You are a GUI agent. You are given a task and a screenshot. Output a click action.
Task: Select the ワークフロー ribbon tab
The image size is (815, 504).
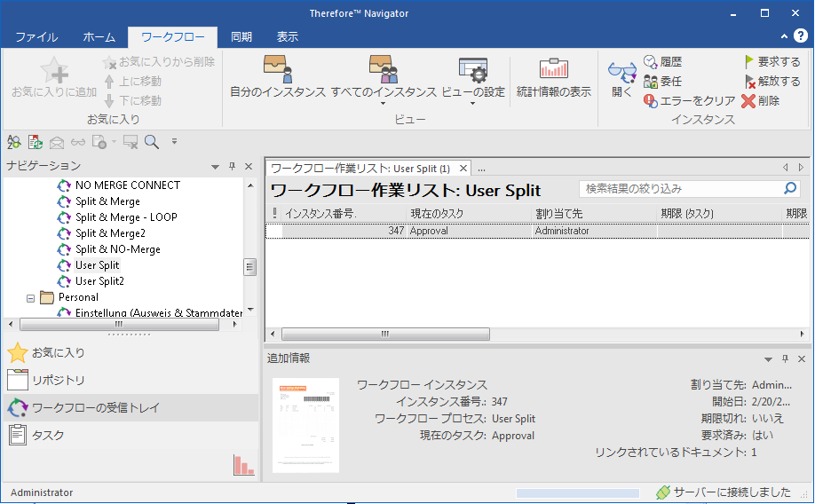coord(172,37)
